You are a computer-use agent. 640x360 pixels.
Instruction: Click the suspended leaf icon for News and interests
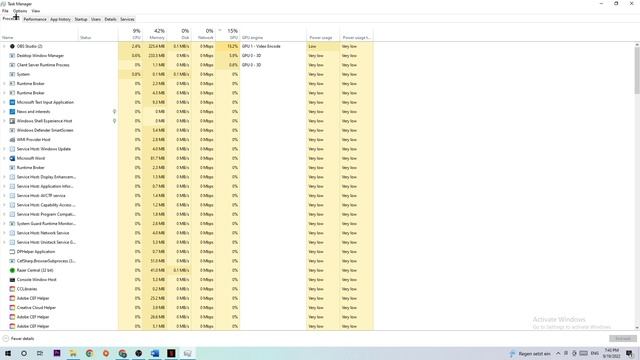click(x=114, y=111)
